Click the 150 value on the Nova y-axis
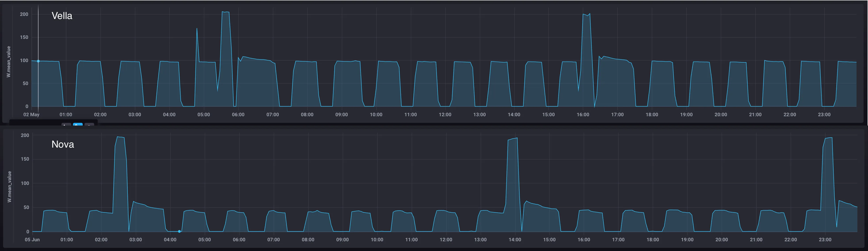This screenshot has width=868, height=251. pyautogui.click(x=25, y=159)
